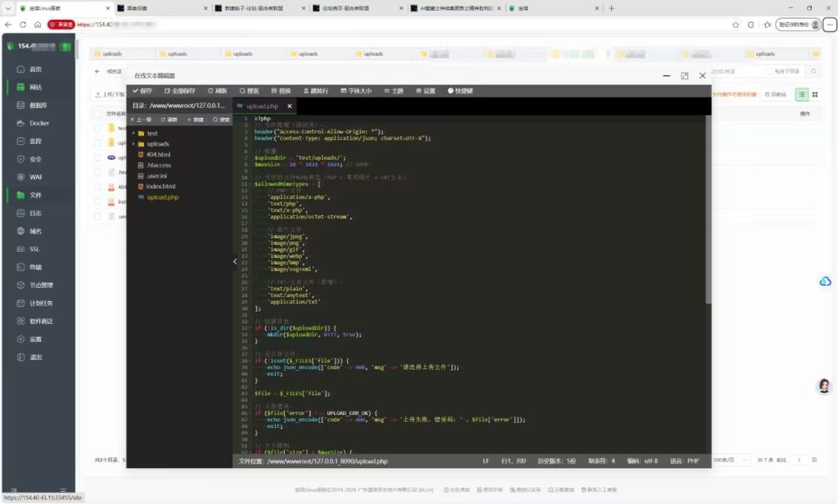The height and width of the screenshot is (504, 838).
Task: Click the editor vertical scrollbar
Action: click(x=708, y=209)
